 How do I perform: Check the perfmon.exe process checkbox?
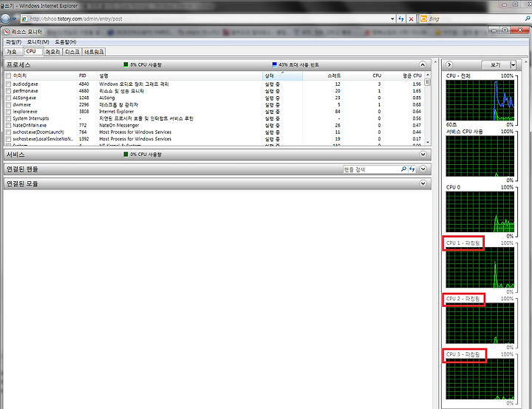point(8,91)
